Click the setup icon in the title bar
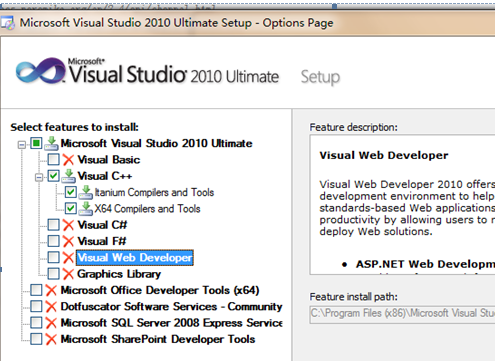The height and width of the screenshot is (361, 495). click(7, 23)
